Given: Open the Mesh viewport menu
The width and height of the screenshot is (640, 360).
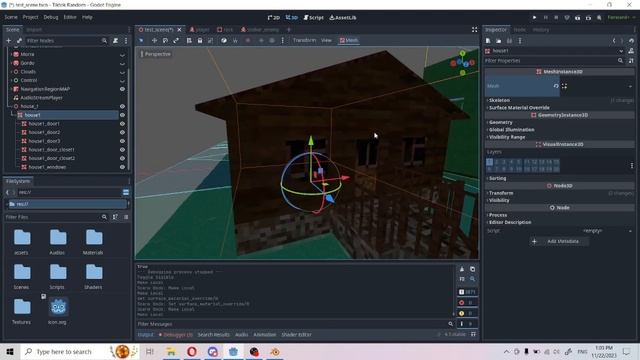Looking at the screenshot, I should coord(349,40).
